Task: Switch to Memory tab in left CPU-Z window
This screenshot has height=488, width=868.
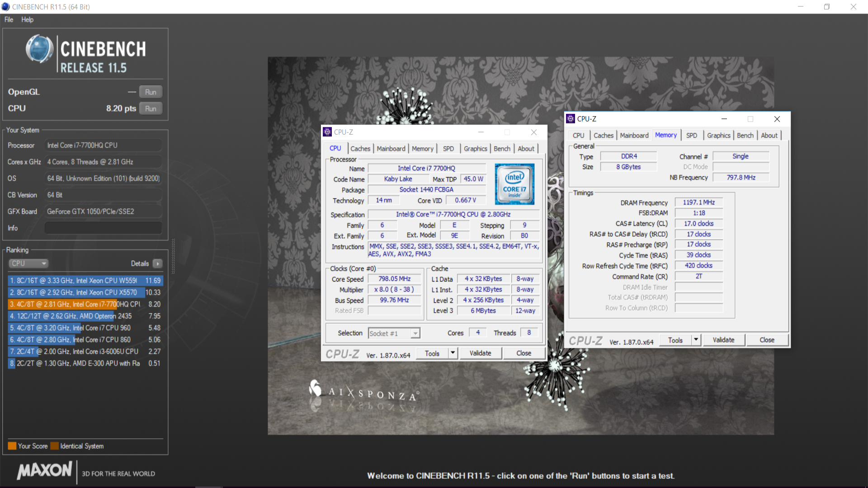Action: click(422, 149)
